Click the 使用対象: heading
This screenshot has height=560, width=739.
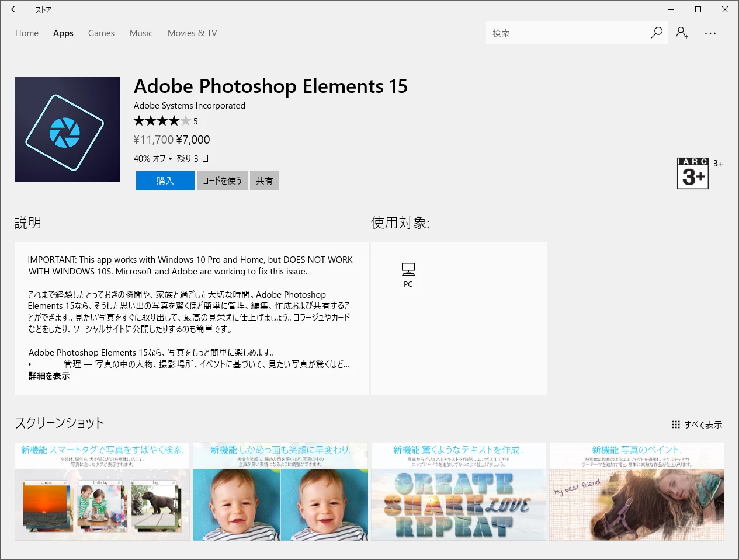(400, 222)
